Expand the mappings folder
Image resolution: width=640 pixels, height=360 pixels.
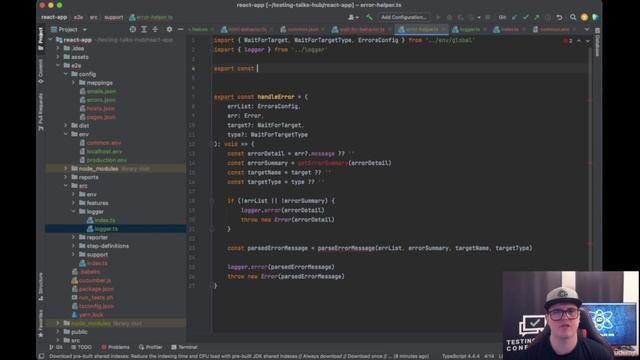click(x=73, y=82)
